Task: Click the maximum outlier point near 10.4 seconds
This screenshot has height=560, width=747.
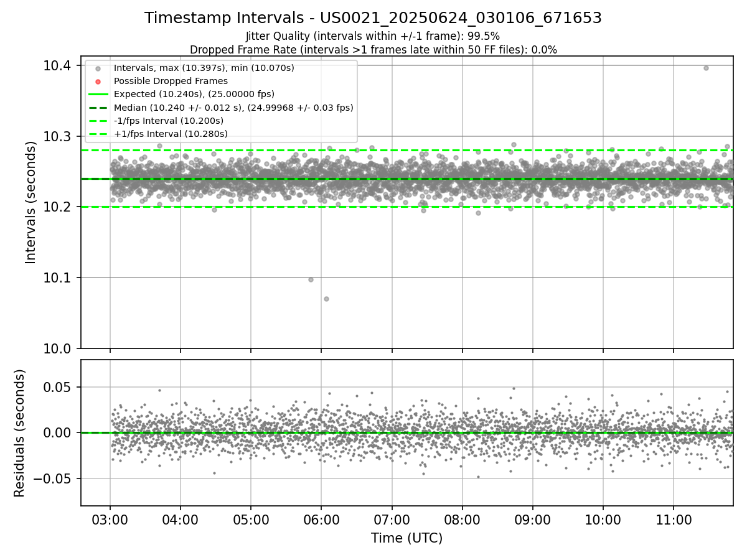Action: tap(706, 68)
